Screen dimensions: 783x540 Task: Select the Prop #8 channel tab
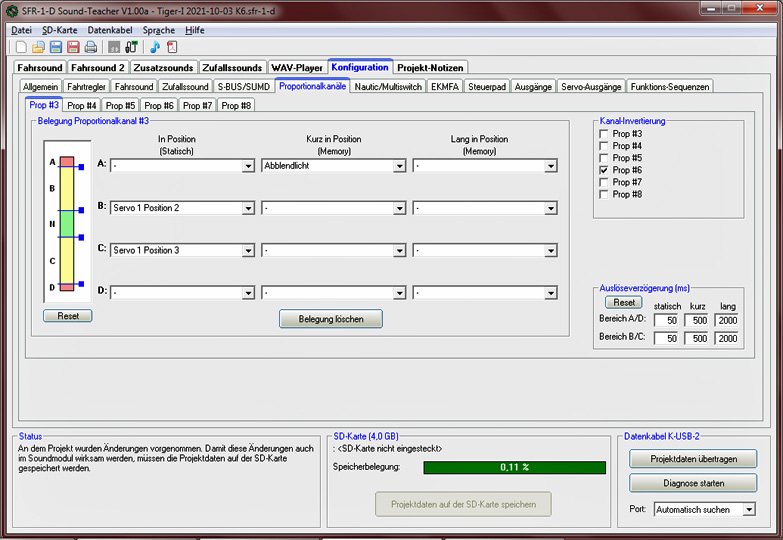[x=236, y=105]
